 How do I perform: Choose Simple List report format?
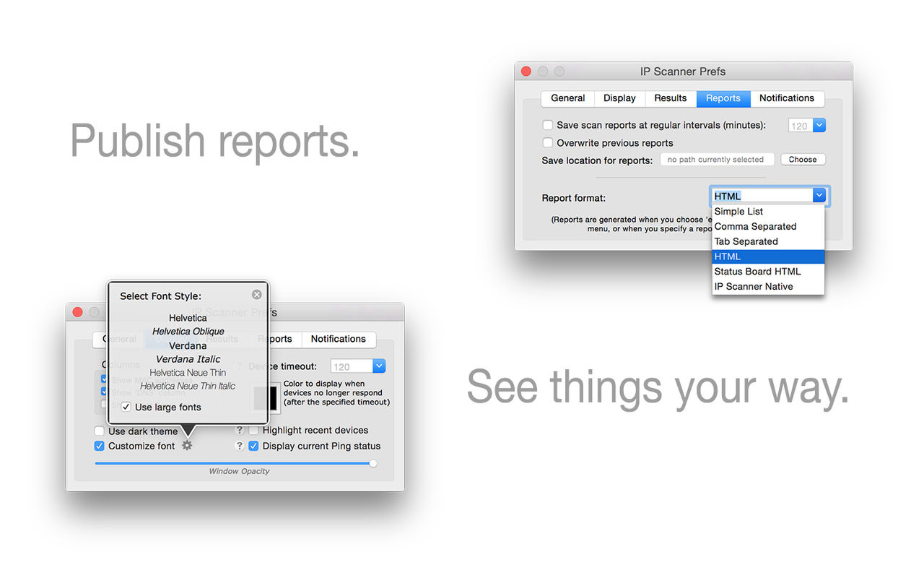point(768,212)
